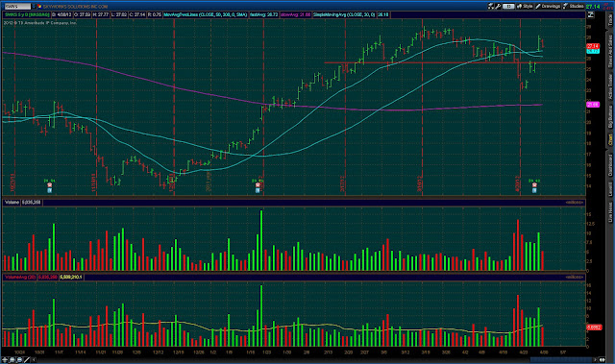Image resolution: width=615 pixels, height=364 pixels.
Task: Open the symbol selector dropdown next to SWKS
Action: click(x=34, y=7)
